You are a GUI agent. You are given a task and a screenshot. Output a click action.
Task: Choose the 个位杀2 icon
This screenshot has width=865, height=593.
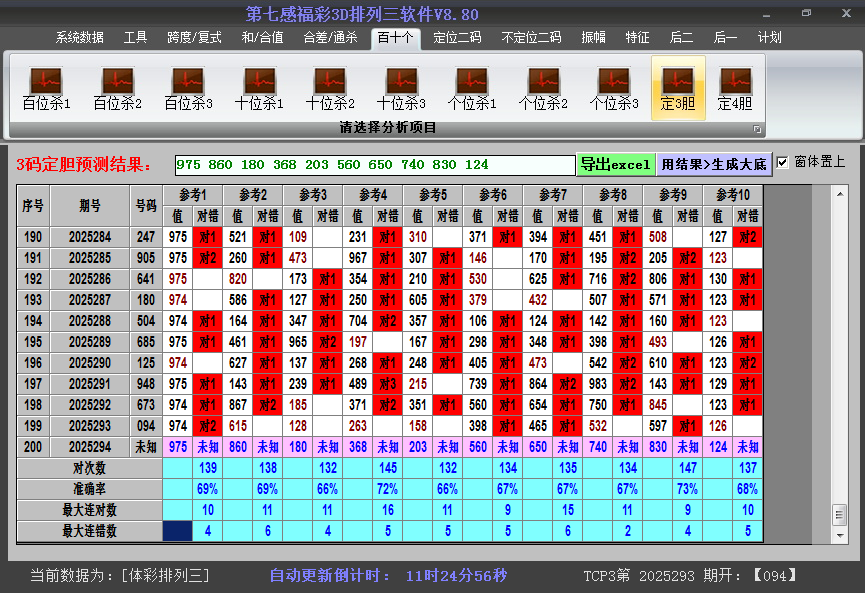543,88
